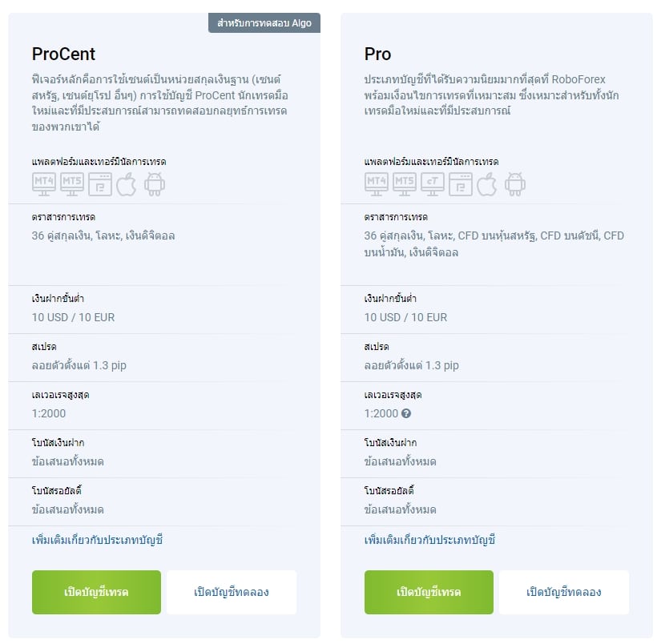661x644 pixels.
Task: Click เปิดบัญชีทดลอง demo button in ProCent card
Action: tap(232, 592)
